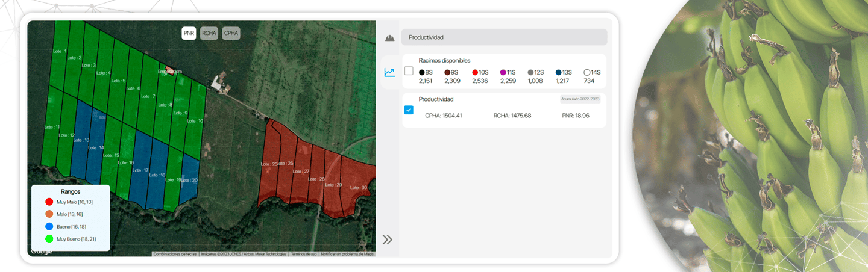Click the Bueno blue legend dot
The width and height of the screenshot is (868, 272).
coord(49,227)
